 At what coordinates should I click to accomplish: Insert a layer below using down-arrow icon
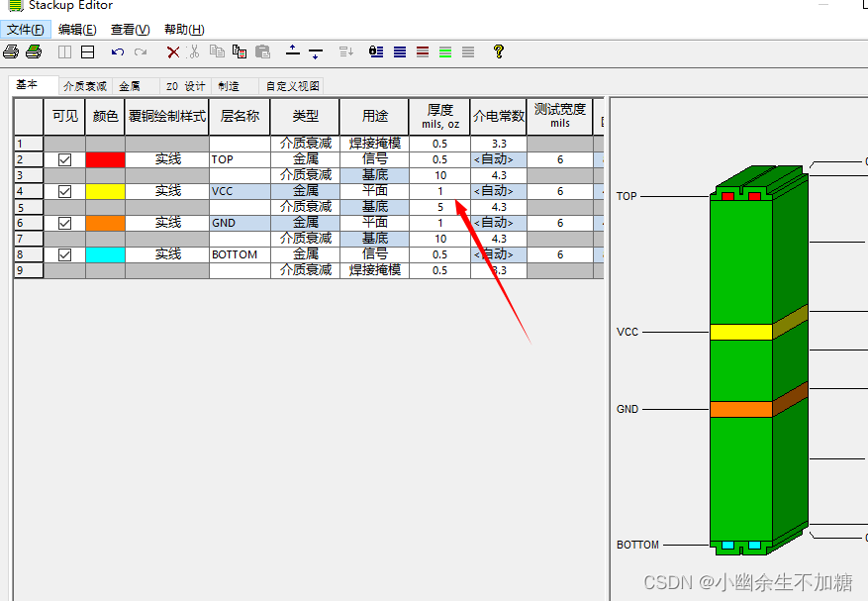[316, 53]
